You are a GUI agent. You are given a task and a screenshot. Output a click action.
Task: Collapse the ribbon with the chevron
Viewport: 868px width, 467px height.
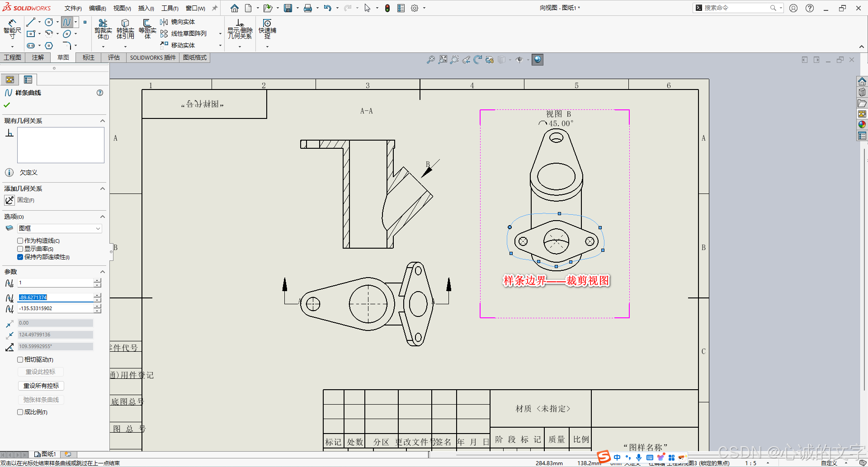862,47
